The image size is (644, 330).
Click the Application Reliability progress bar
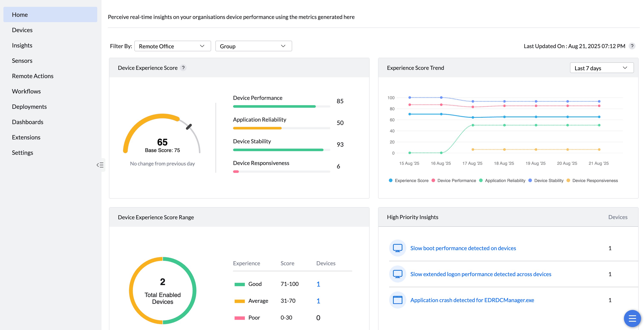coord(281,128)
